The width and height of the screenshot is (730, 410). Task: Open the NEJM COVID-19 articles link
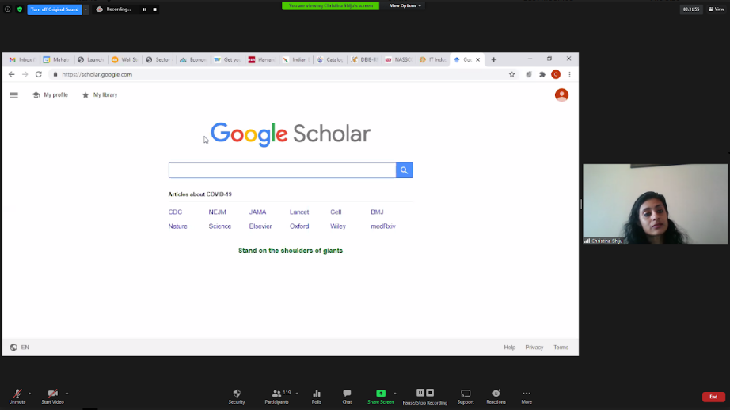tap(217, 212)
